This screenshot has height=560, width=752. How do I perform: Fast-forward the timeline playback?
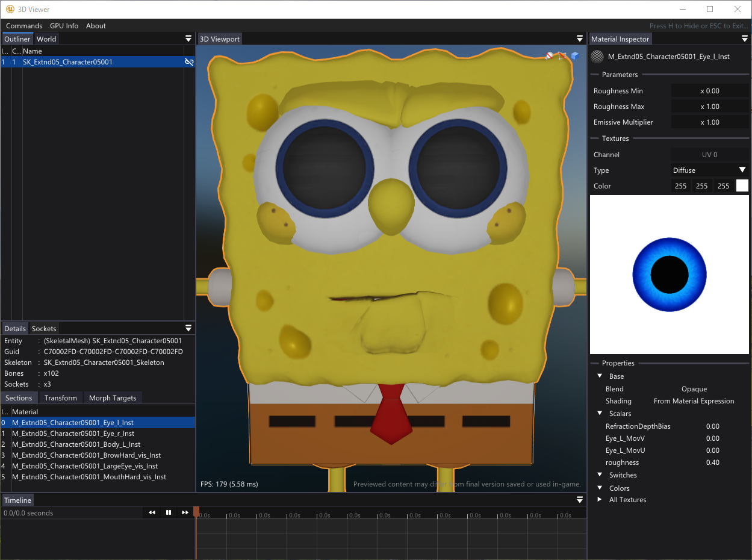185,512
